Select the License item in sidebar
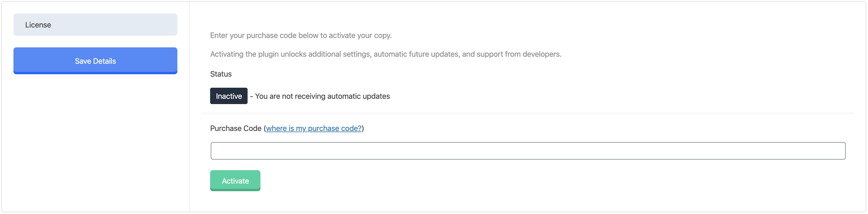This screenshot has width=868, height=214. [x=95, y=25]
